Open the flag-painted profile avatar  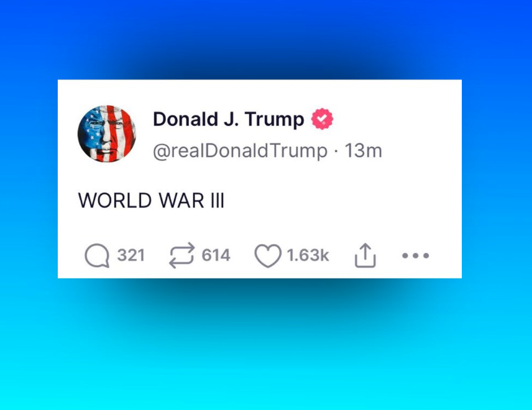[x=107, y=134]
